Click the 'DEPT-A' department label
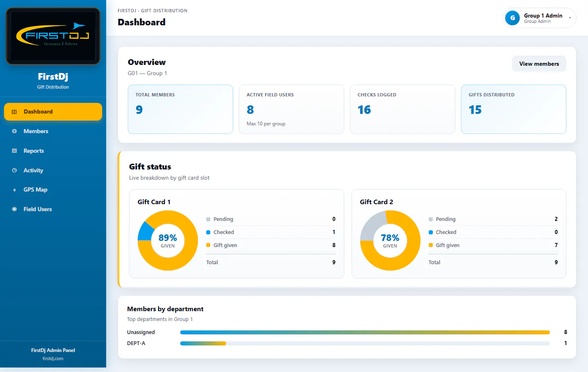Image resolution: width=588 pixels, height=372 pixels. 136,343
